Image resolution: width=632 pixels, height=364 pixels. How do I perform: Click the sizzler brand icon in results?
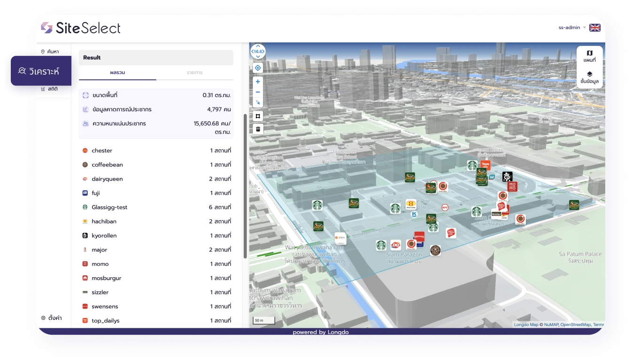click(85, 292)
